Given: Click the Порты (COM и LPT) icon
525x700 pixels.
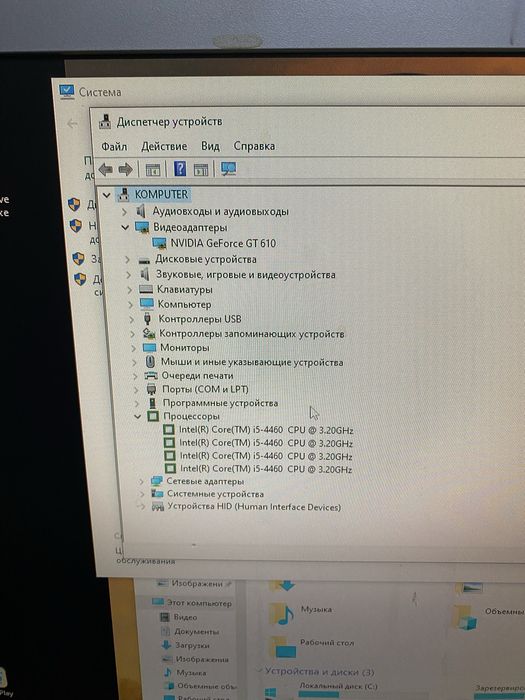Looking at the screenshot, I should [151, 389].
